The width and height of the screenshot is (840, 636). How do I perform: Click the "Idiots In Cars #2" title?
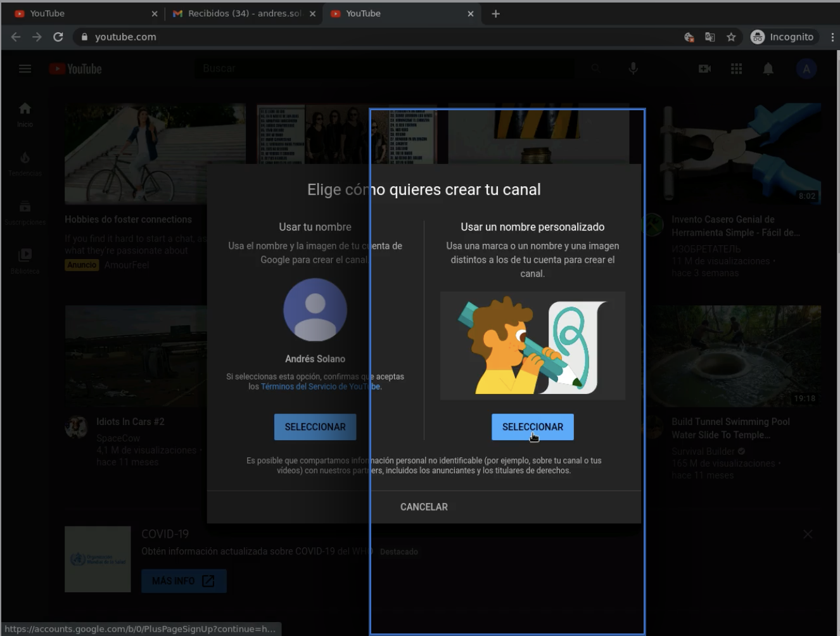point(130,422)
